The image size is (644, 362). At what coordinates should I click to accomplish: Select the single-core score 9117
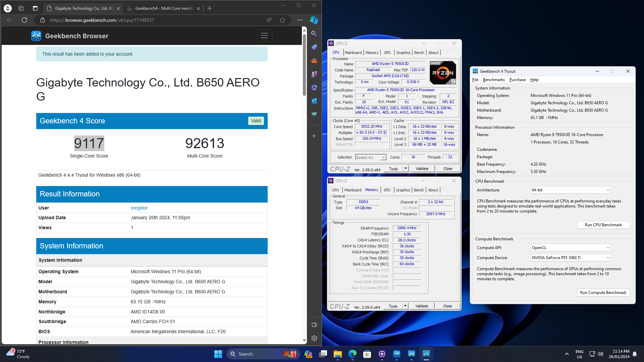[89, 143]
